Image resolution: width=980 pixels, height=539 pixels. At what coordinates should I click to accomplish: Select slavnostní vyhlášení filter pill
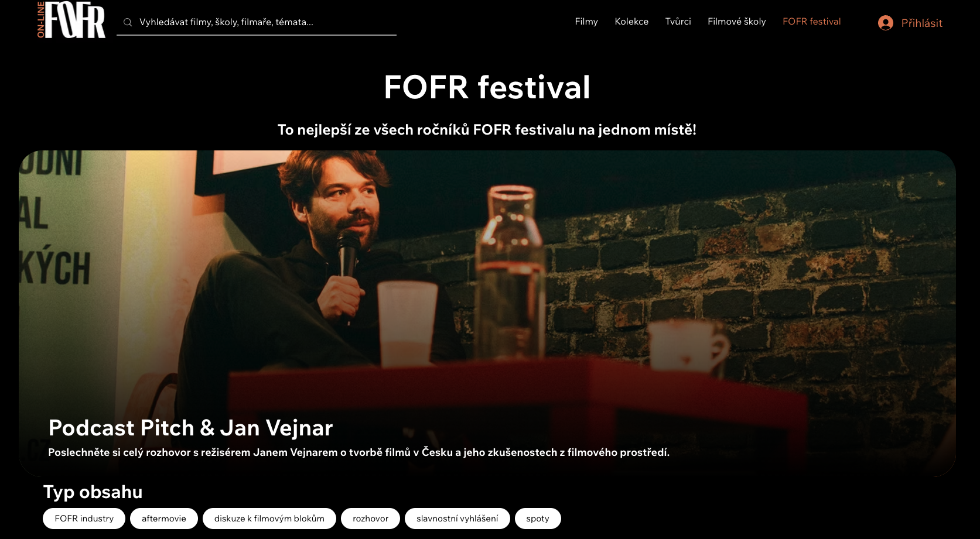coord(457,519)
